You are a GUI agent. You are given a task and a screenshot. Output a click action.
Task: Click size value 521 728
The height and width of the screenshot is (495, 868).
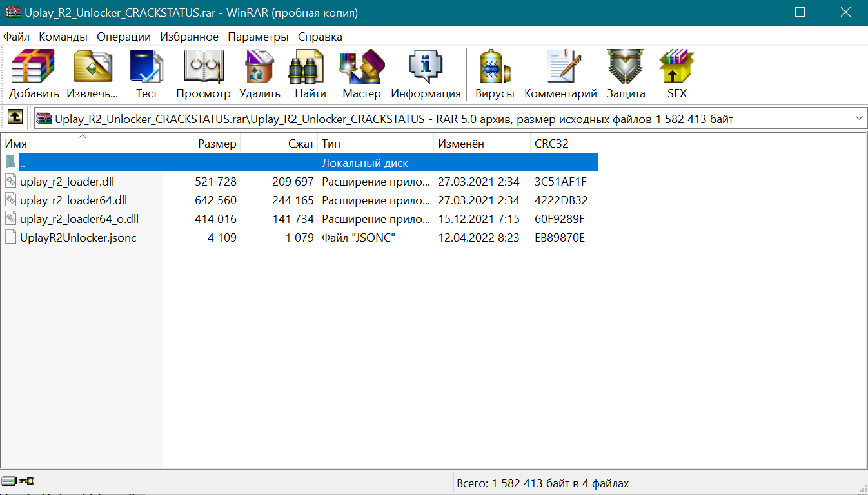[x=215, y=182]
